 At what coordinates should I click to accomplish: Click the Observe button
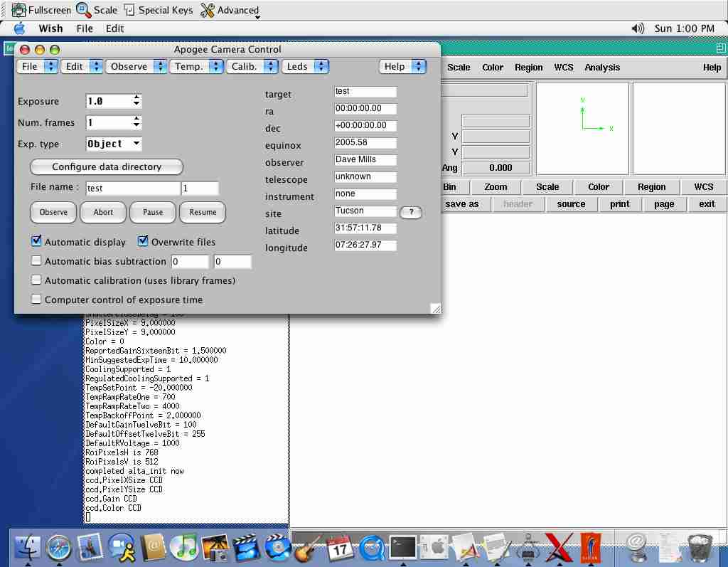pyautogui.click(x=53, y=212)
